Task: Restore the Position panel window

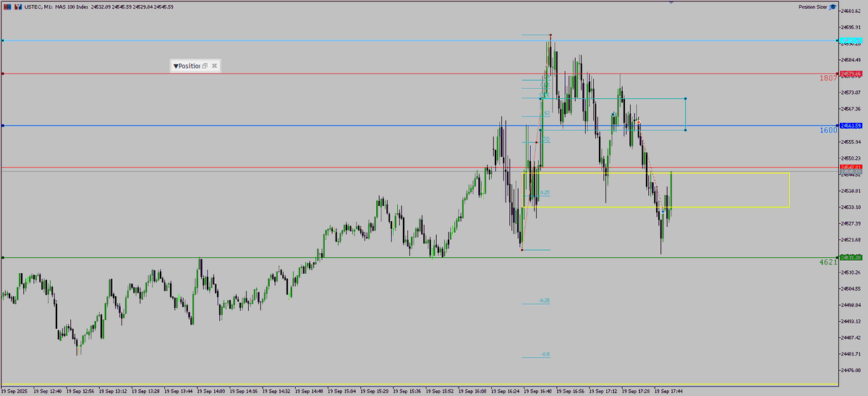Action: tap(205, 66)
